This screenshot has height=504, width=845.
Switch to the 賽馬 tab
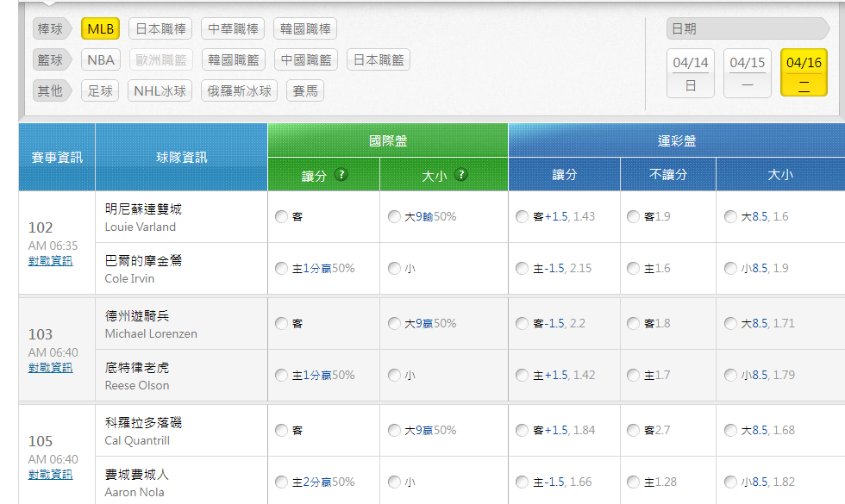(305, 91)
